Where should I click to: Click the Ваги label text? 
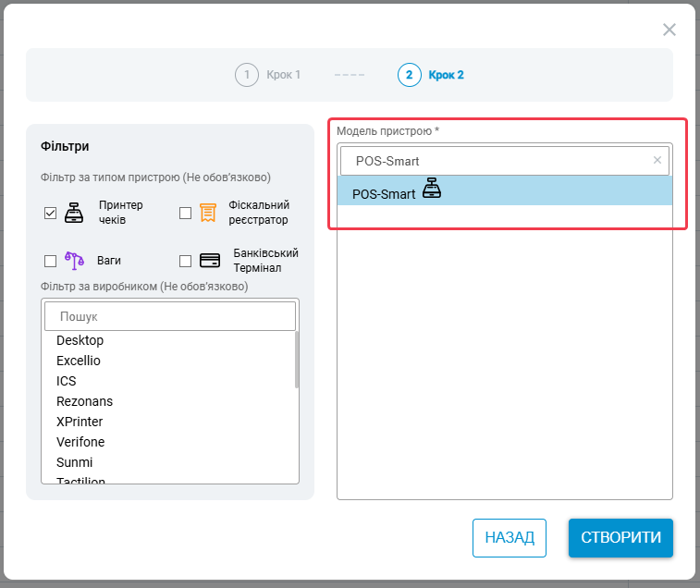(109, 261)
